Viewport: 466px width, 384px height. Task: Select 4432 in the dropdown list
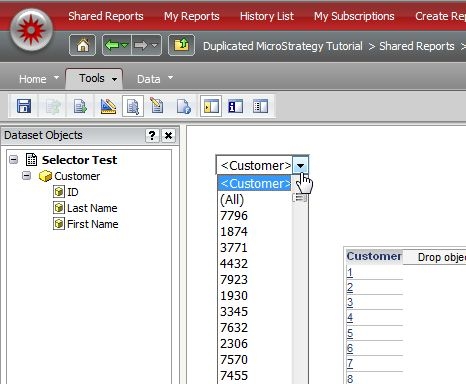[255, 263]
